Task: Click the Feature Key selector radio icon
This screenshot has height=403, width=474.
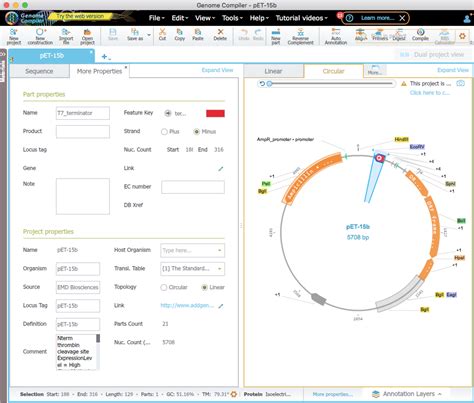Action: click(x=168, y=113)
